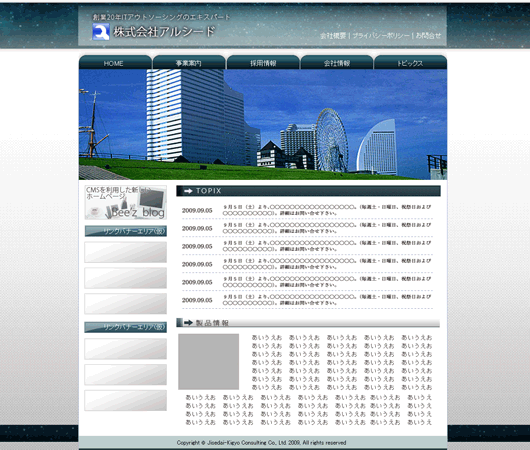The width and height of the screenshot is (530, 450).
Task: Click the gray product image placeholder
Action: point(209,361)
